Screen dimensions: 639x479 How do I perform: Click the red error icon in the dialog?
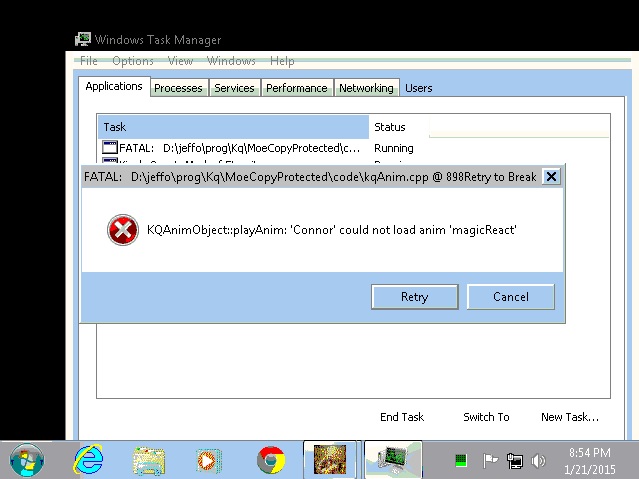[123, 230]
